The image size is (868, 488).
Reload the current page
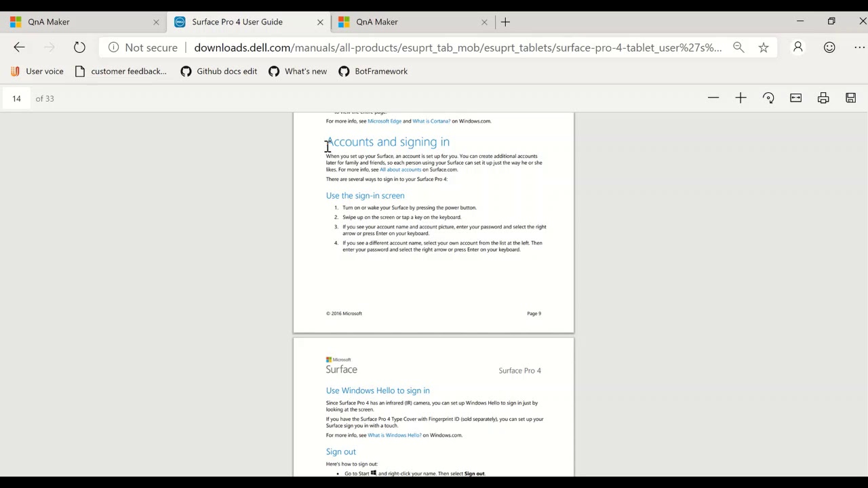tap(79, 47)
